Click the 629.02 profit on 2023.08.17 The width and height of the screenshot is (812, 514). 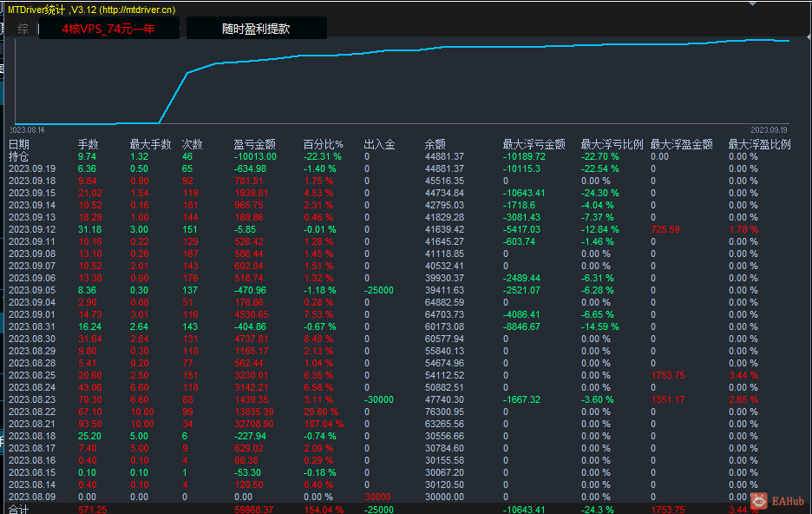[x=249, y=449]
